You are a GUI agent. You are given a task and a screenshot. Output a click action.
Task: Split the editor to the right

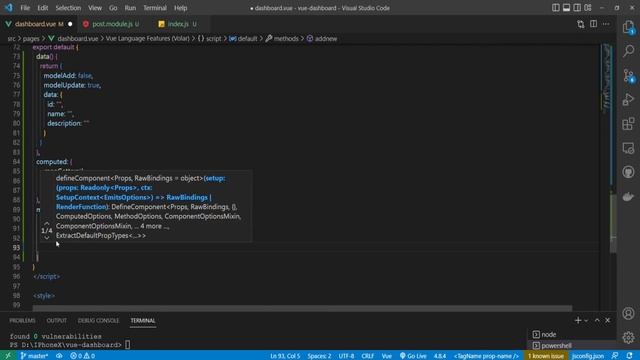[593, 24]
